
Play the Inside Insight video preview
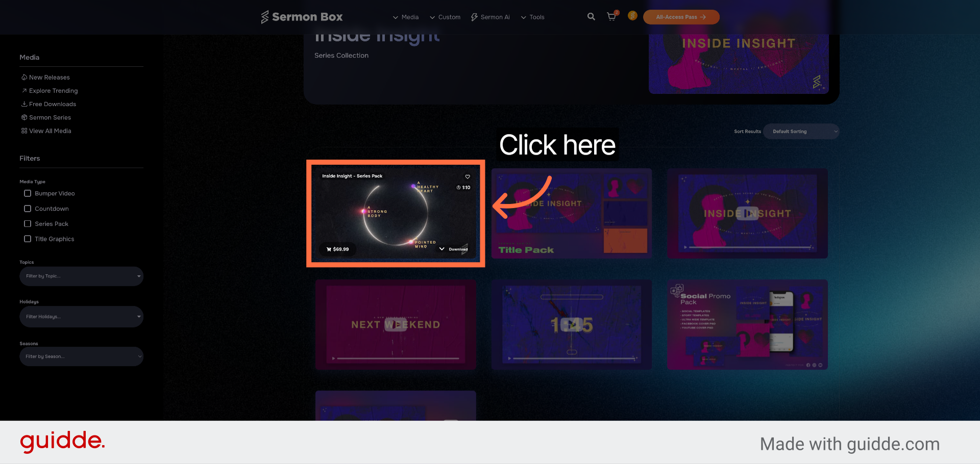[747, 214]
